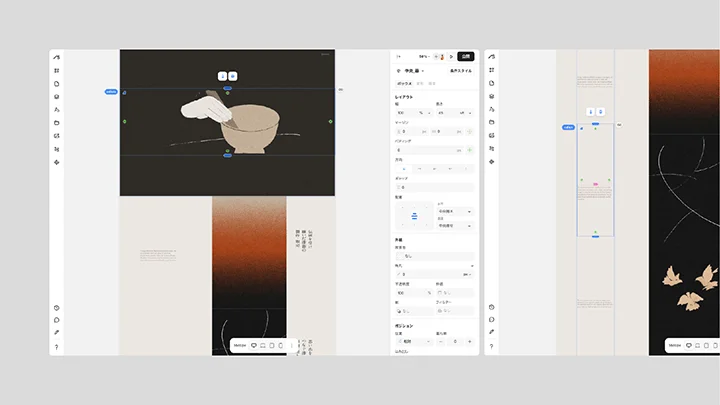The height and width of the screenshot is (405, 720).
Task: Open the Fonts icon in left window sidebar
Action: click(x=56, y=110)
